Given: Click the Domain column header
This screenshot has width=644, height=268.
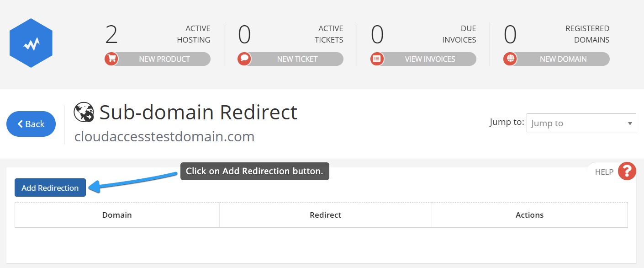Looking at the screenshot, I should click(117, 215).
